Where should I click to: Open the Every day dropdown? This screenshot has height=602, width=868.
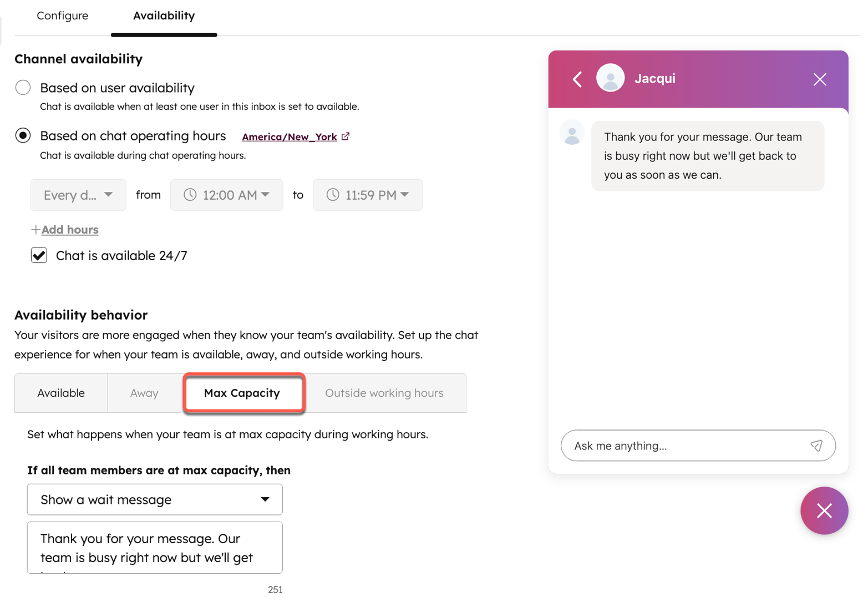(78, 195)
